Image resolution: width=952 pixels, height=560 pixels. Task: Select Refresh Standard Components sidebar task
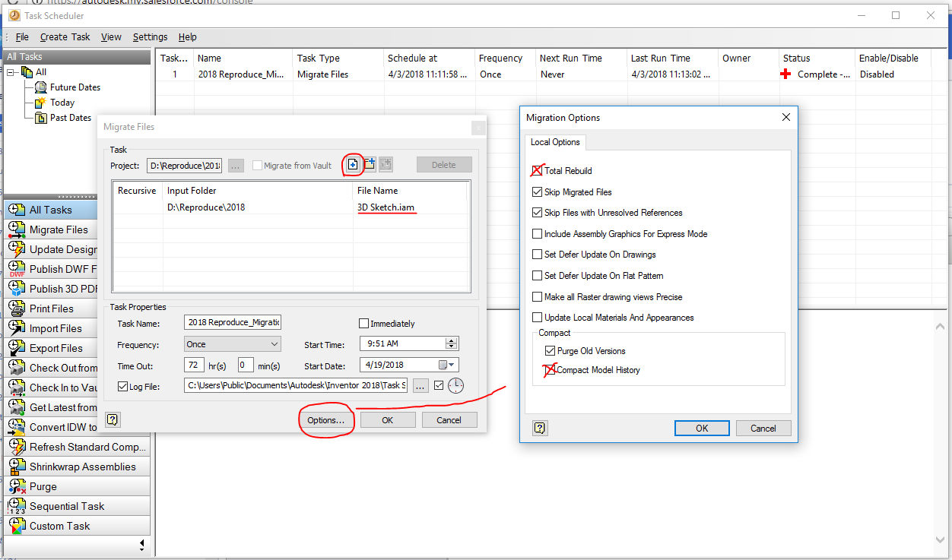(x=77, y=447)
